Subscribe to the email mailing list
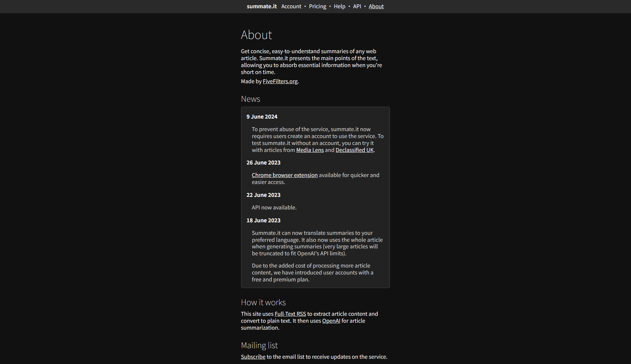Screen dimensions: 631x364 [253, 357]
